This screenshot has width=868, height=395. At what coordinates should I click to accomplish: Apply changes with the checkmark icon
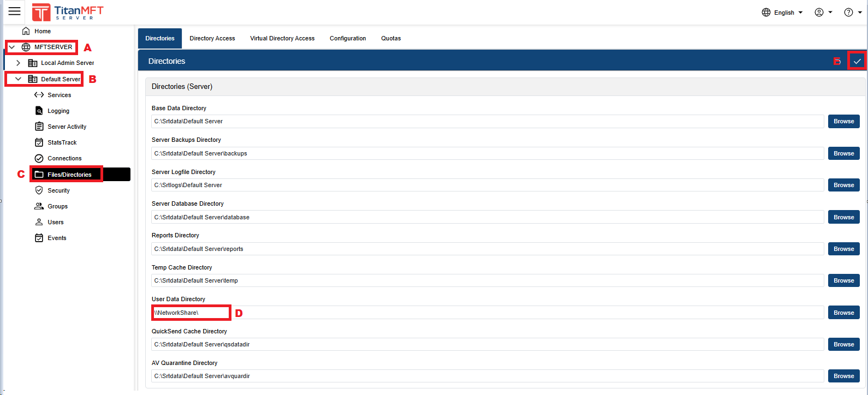click(x=857, y=61)
